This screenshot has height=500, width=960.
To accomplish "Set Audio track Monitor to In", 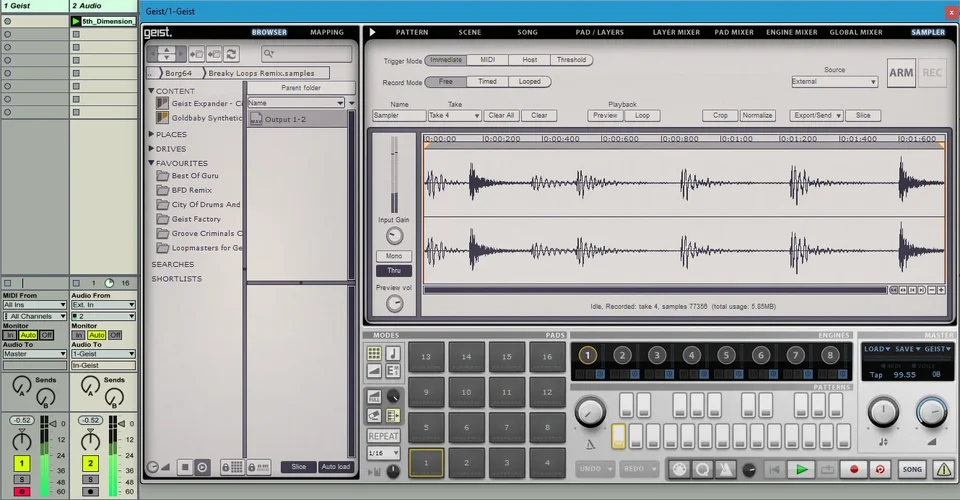I will pyautogui.click(x=78, y=335).
